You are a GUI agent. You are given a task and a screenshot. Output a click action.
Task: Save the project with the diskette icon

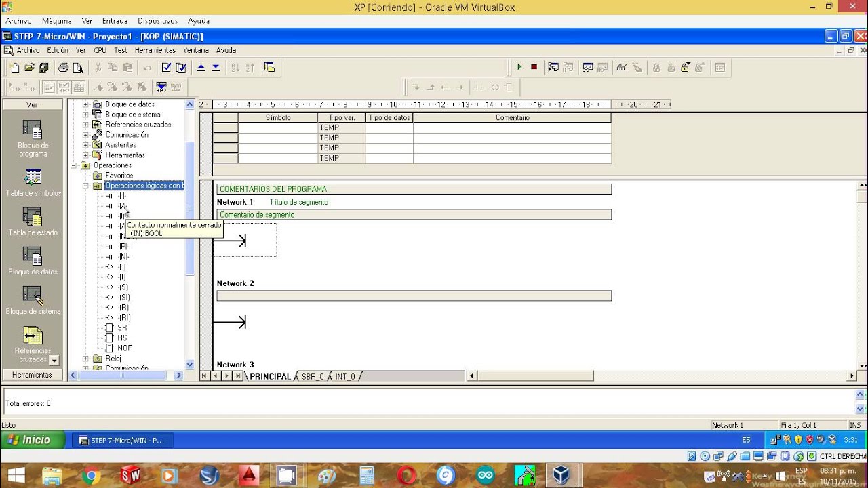pos(43,67)
